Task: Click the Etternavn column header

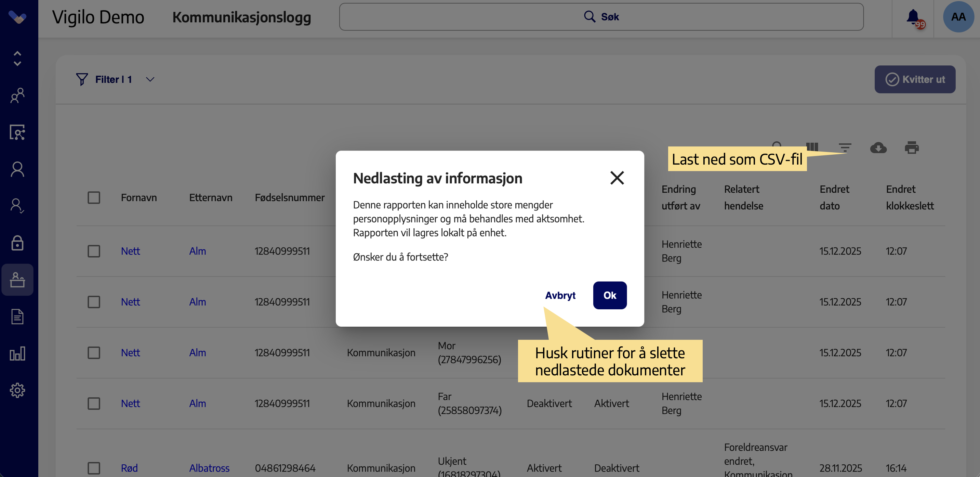Action: [x=211, y=197]
